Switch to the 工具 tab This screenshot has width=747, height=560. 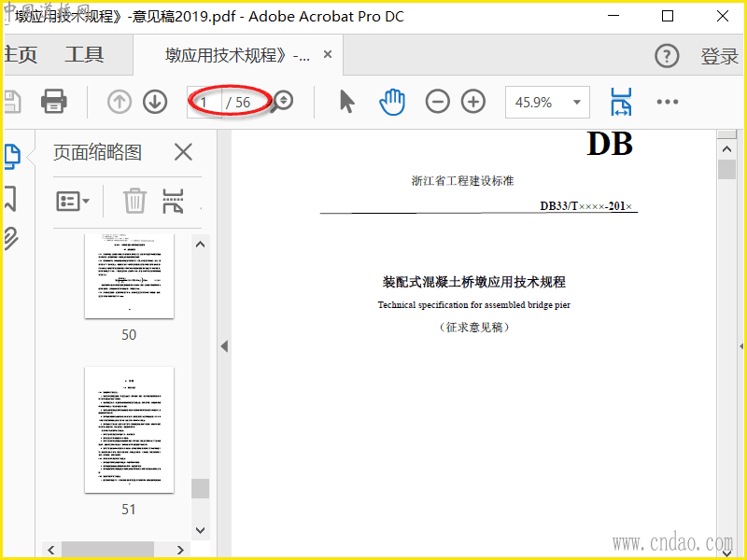(84, 54)
